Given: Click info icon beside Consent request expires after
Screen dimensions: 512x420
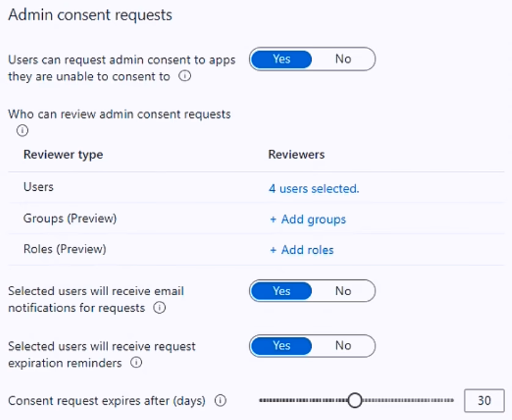Looking at the screenshot, I should [x=221, y=400].
